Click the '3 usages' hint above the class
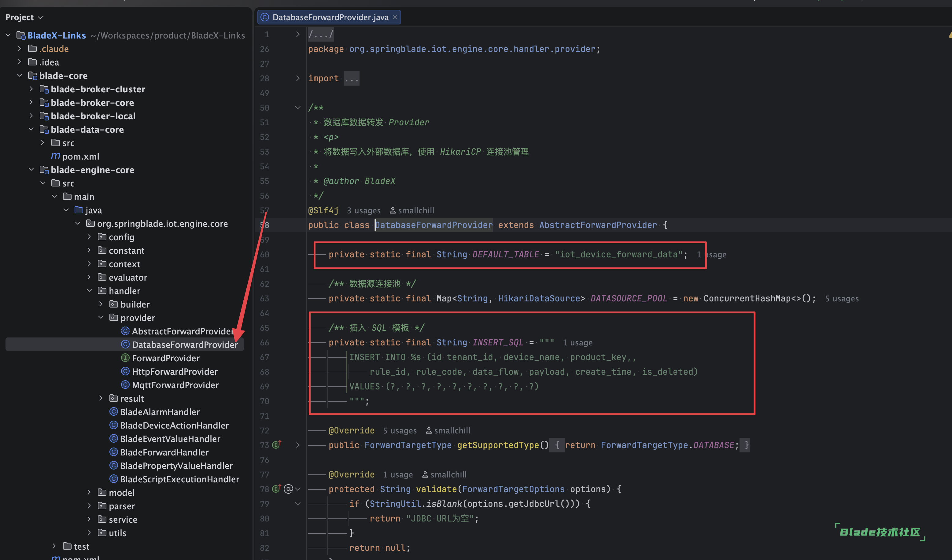The width and height of the screenshot is (952, 560). (x=363, y=210)
